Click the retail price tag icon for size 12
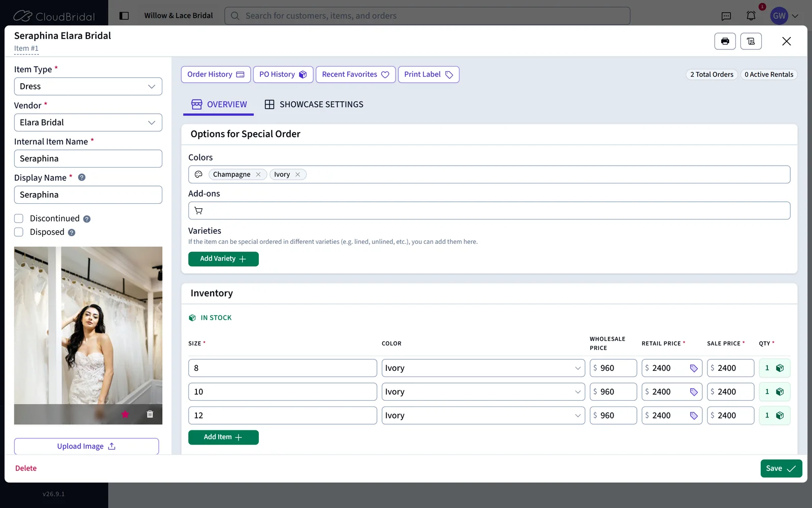 (694, 416)
